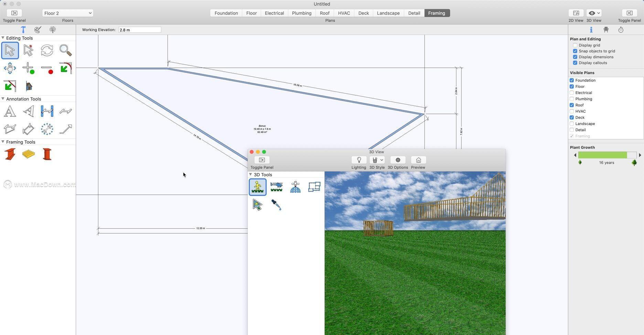Open 3D Options gear in 3D View
This screenshot has width=644, height=335.
[398, 160]
